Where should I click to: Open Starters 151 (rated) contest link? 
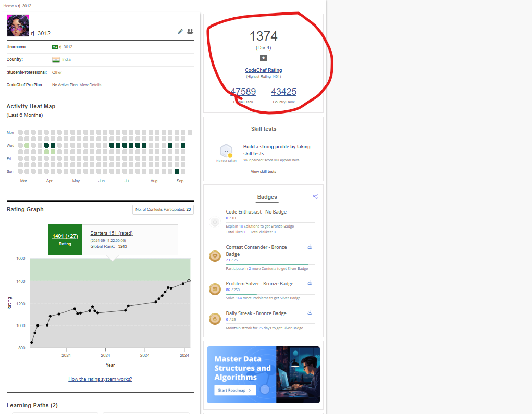point(112,233)
